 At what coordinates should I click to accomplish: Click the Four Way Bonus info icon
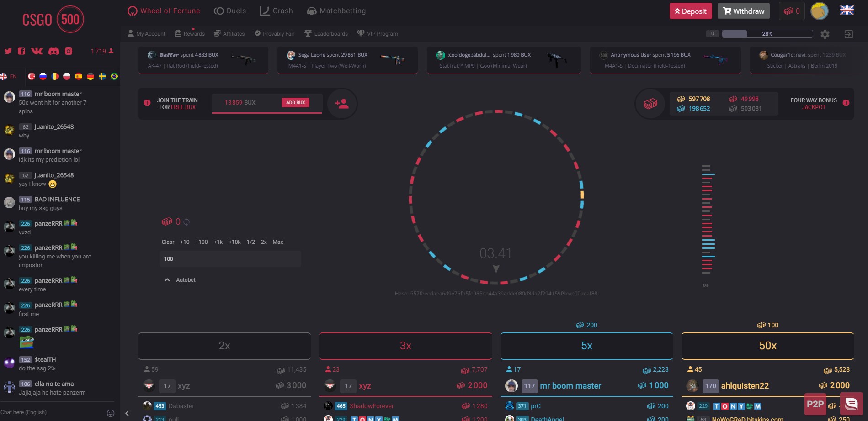coord(846,103)
